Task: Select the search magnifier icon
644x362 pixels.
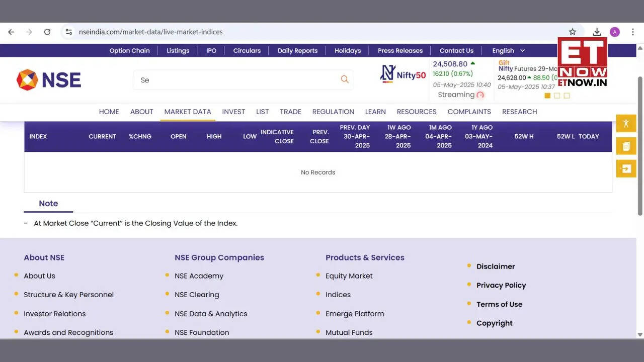Action: point(344,79)
